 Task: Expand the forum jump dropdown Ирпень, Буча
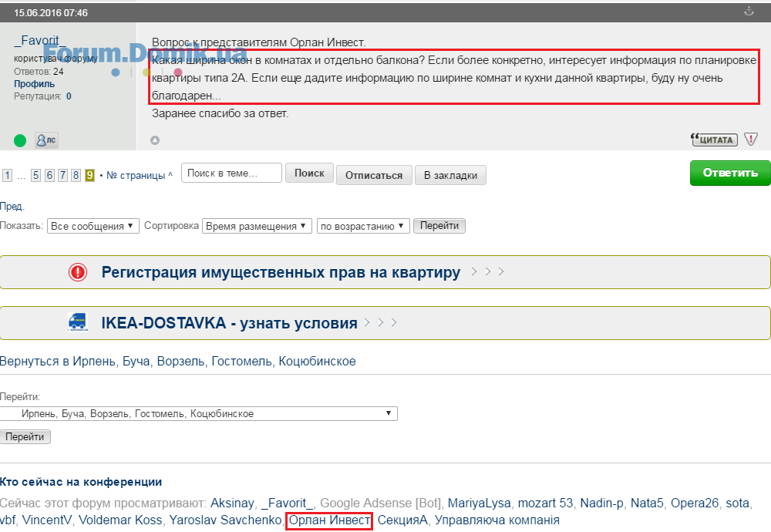(199, 413)
